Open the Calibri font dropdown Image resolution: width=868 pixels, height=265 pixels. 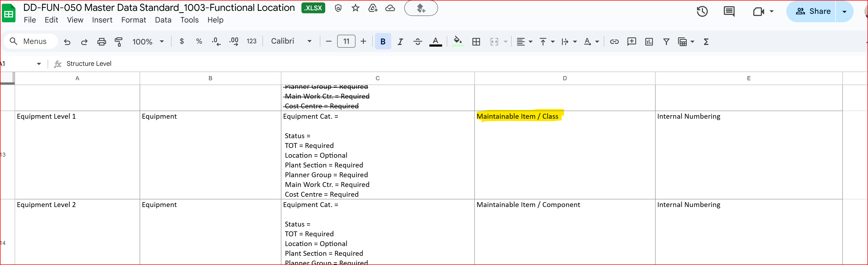tap(291, 41)
